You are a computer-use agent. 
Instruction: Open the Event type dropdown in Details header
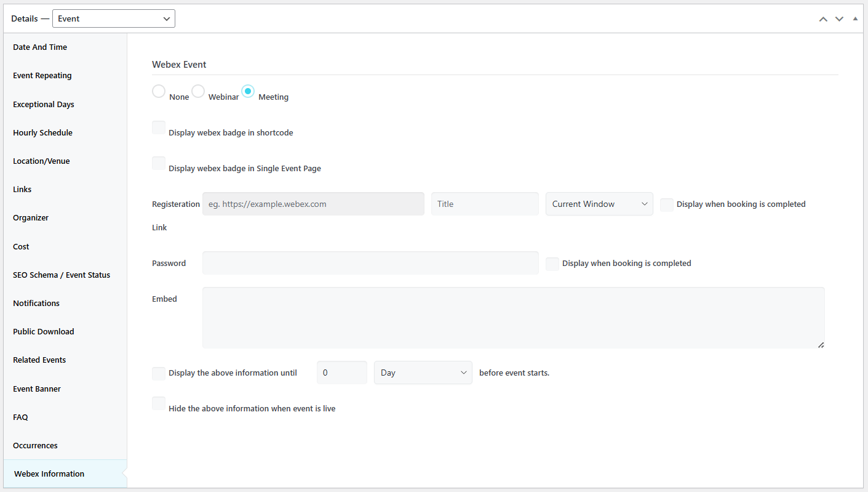pyautogui.click(x=113, y=18)
